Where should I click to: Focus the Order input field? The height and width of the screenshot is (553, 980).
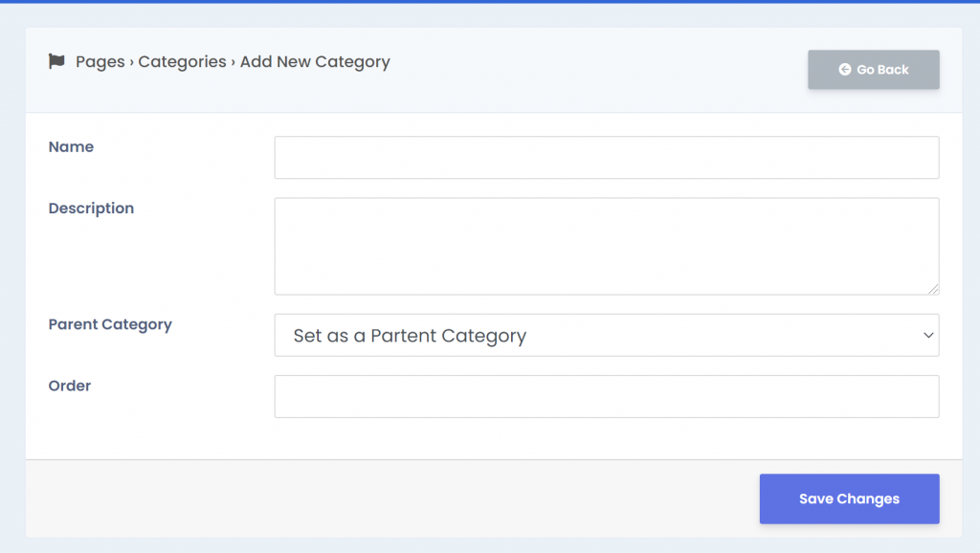tap(606, 396)
